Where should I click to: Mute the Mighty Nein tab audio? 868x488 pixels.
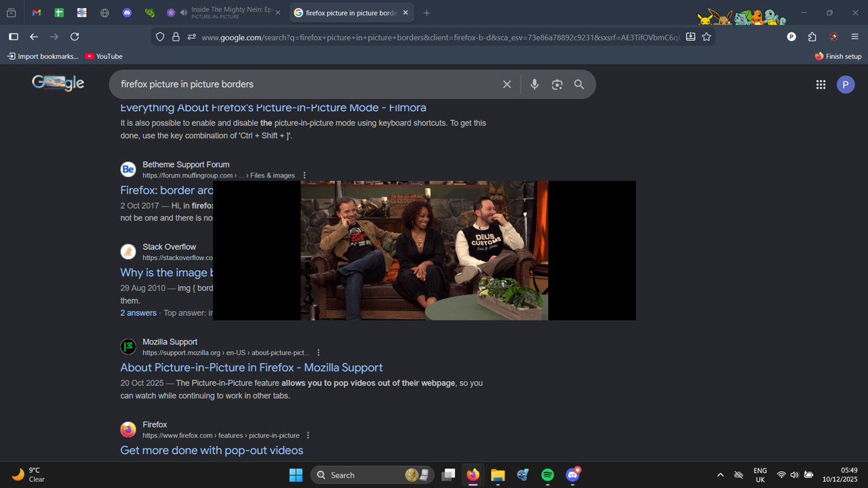point(183,13)
